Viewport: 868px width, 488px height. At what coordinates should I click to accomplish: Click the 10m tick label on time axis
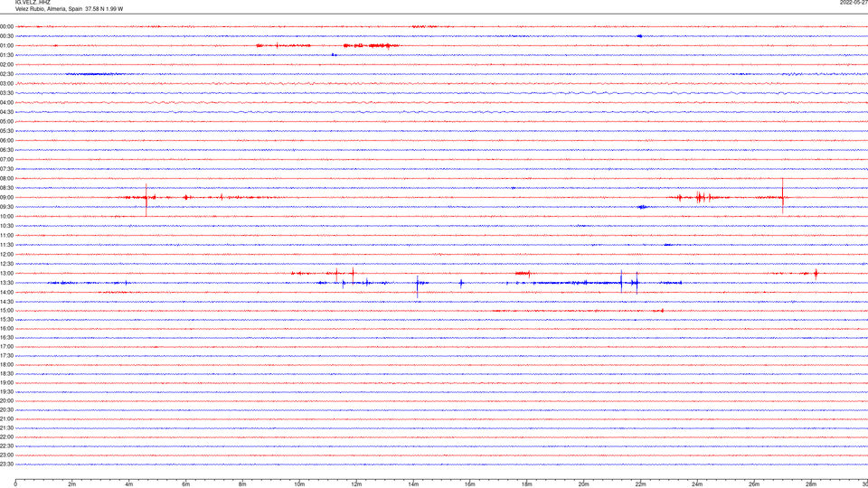[299, 484]
